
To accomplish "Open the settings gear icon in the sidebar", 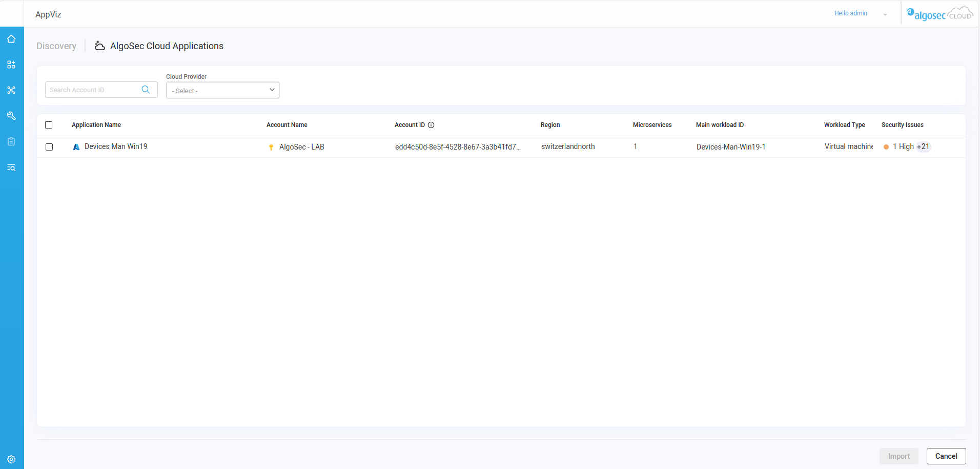I will click(11, 459).
